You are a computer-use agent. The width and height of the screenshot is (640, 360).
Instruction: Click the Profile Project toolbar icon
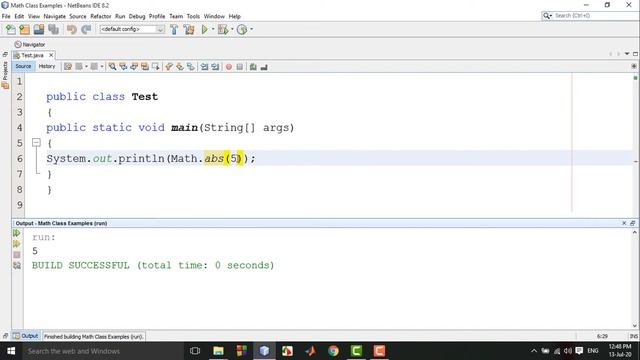point(242,29)
